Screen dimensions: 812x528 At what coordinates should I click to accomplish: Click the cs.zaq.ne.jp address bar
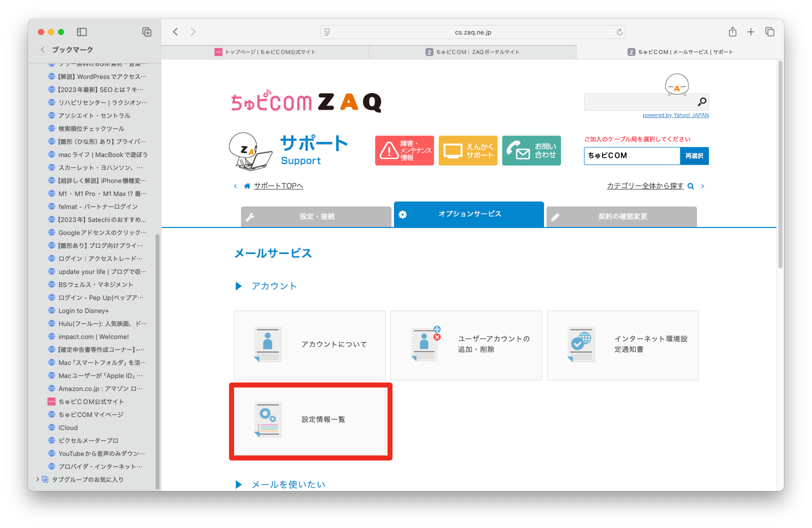click(473, 32)
